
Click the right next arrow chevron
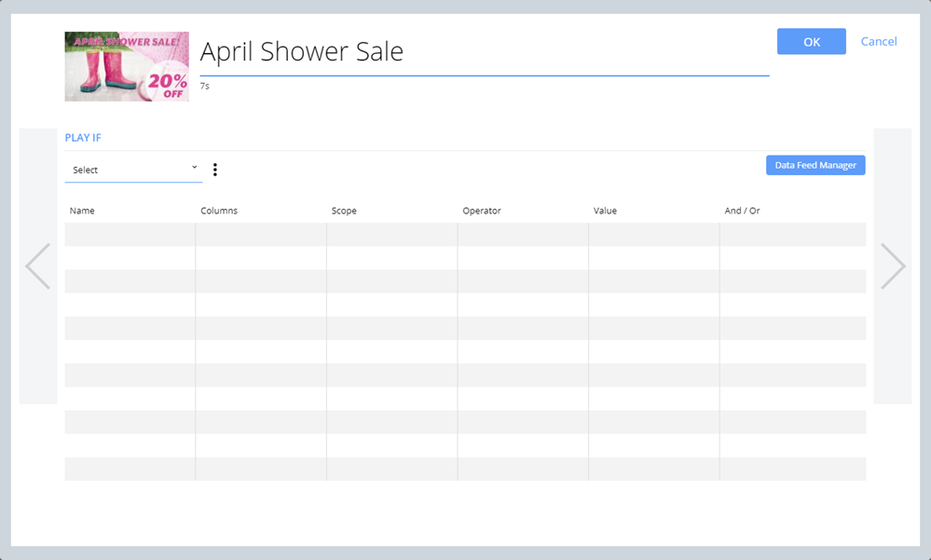click(892, 266)
